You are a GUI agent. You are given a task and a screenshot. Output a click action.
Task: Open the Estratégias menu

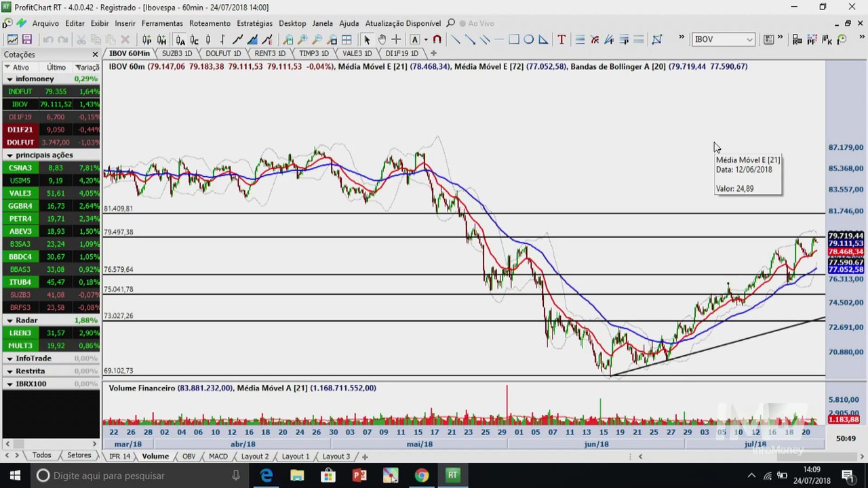tap(254, 23)
